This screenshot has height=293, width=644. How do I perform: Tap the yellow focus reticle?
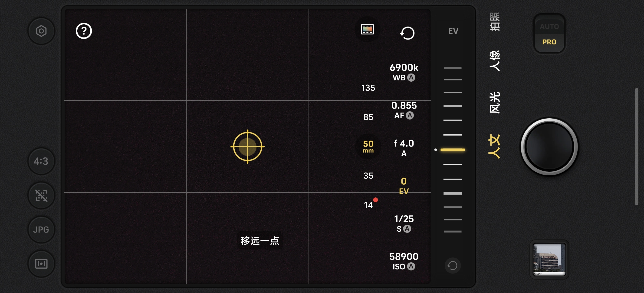(x=247, y=147)
